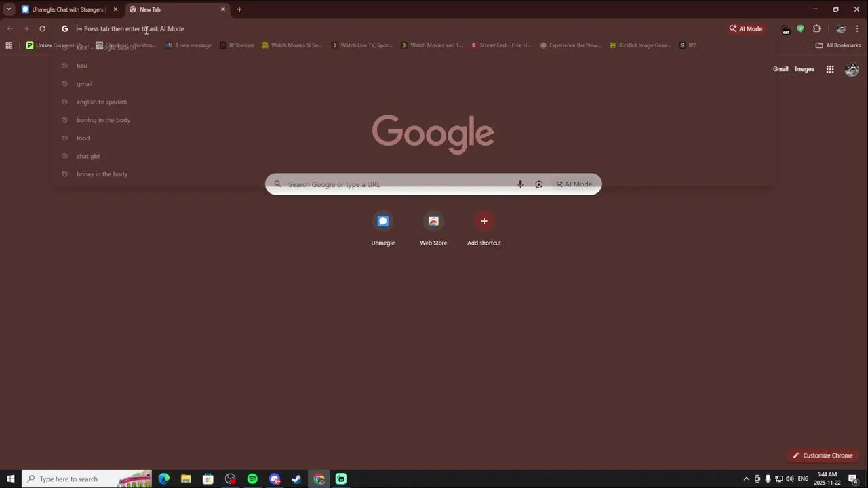Start voice search with the microphone icon

click(520, 184)
